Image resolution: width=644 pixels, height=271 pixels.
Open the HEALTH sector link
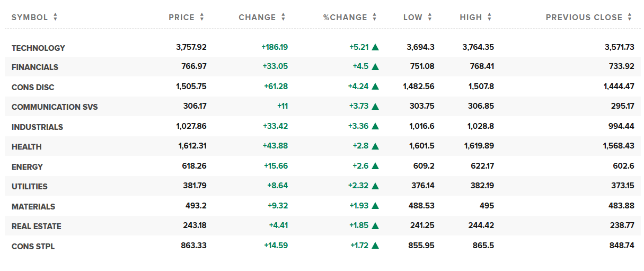coord(27,147)
